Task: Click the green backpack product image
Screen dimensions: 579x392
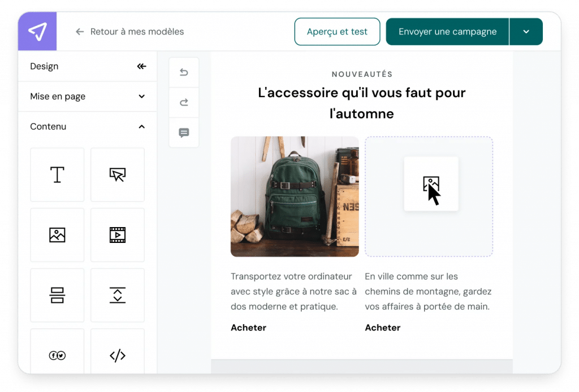Action: [295, 197]
